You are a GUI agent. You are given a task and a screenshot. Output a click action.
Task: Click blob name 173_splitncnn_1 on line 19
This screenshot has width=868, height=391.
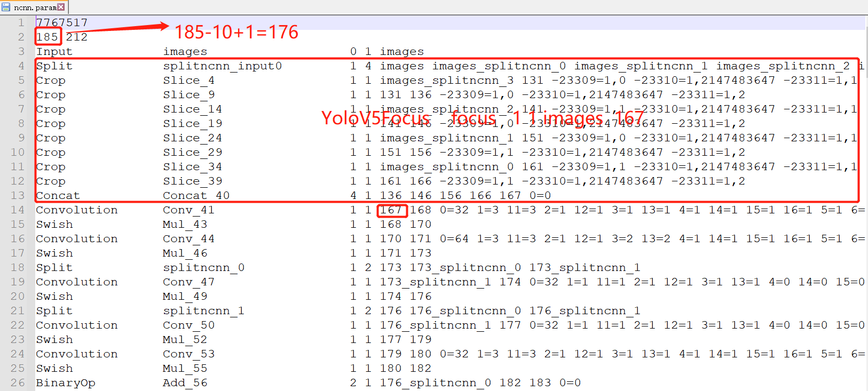coord(436,282)
